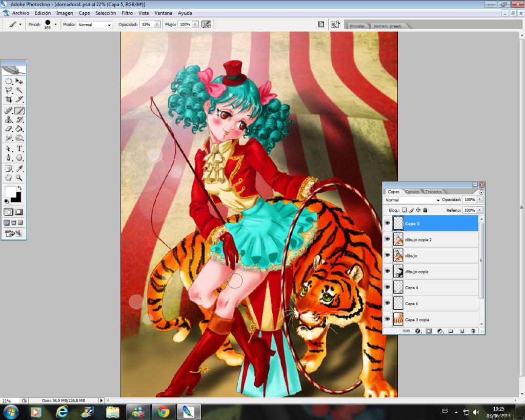Jump to ImageReady from toolbox
525x420 pixels.
pyautogui.click(x=14, y=233)
